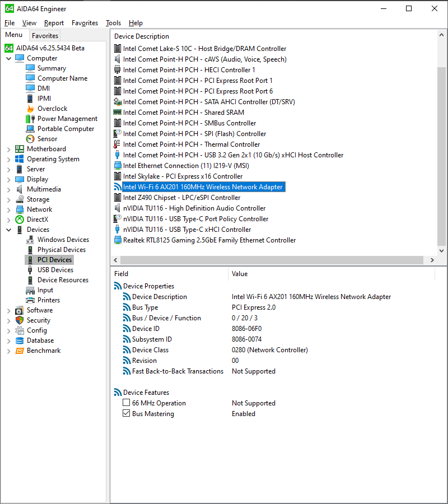This screenshot has height=504, width=448.
Task: Collapse the Devices tree node
Action: (8, 230)
